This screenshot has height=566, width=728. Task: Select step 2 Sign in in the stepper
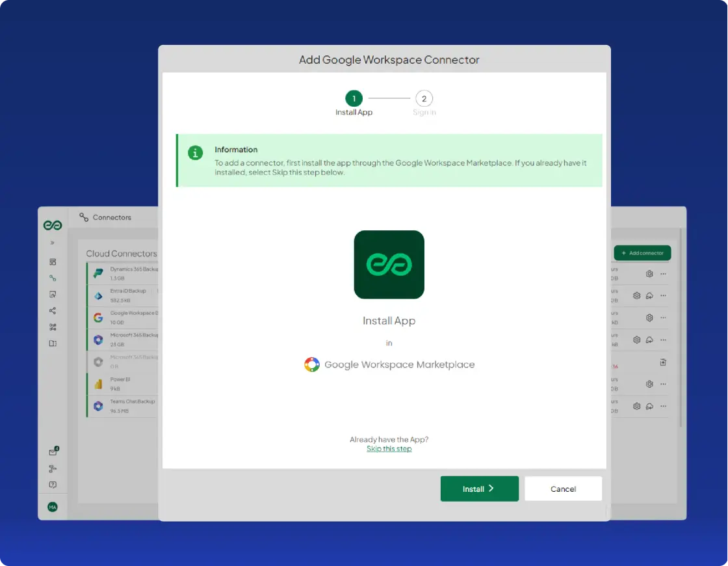tap(424, 98)
